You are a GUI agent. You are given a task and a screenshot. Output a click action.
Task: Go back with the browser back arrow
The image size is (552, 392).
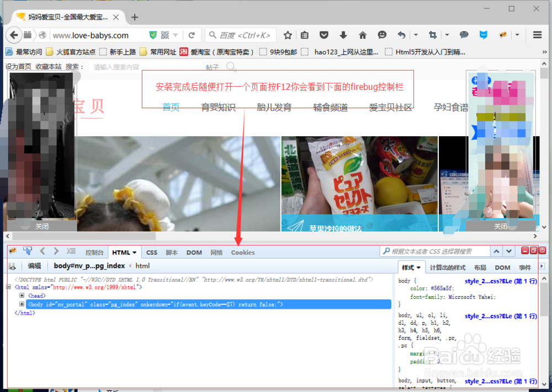pos(13,35)
